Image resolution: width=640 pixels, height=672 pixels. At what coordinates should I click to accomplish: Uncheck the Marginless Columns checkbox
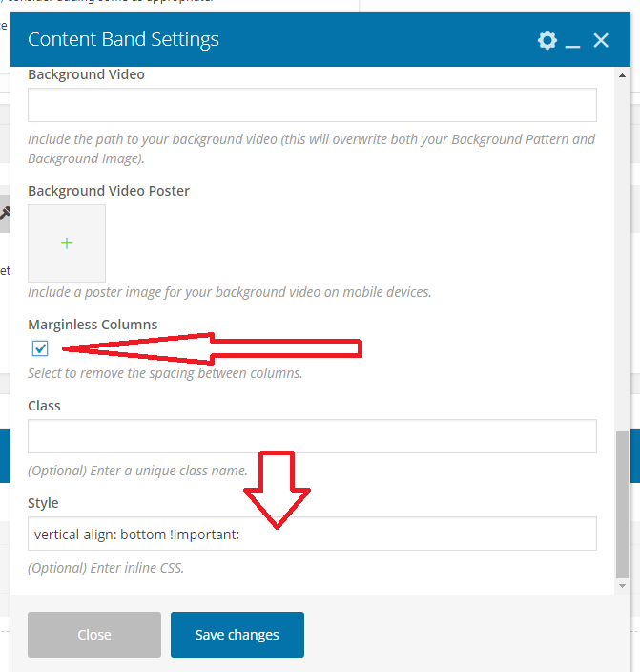40,348
